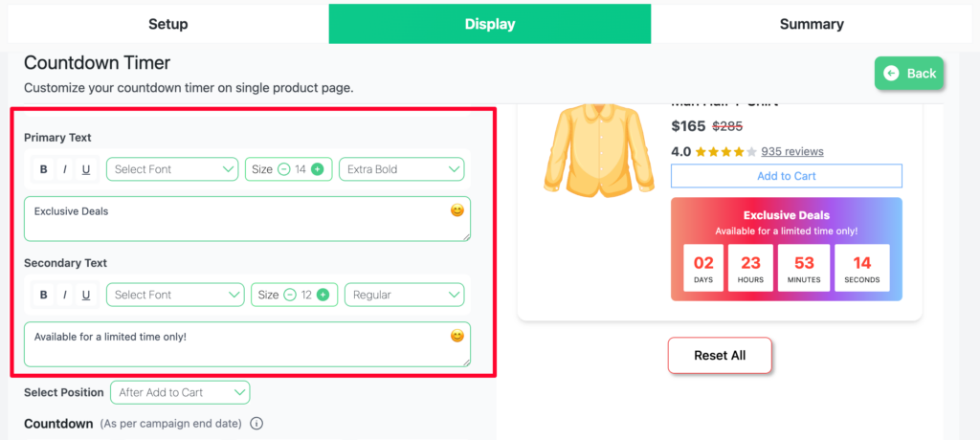Click the Minutes countdown box

coord(804,268)
